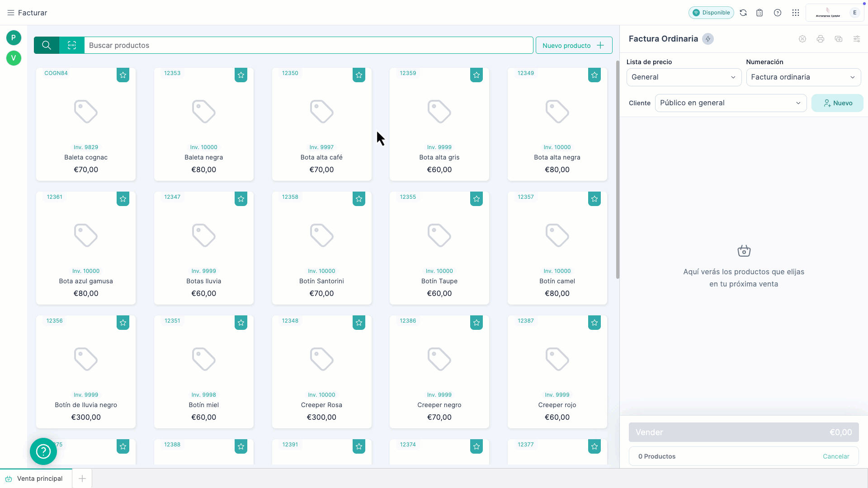This screenshot has height=488, width=868.
Task: Click the Nuevo producto button
Action: tap(574, 45)
